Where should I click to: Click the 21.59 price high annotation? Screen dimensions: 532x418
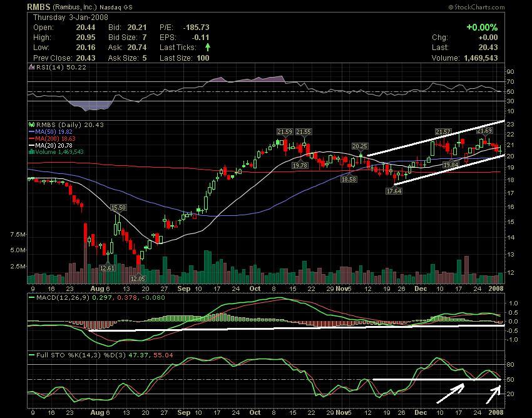tap(284, 131)
